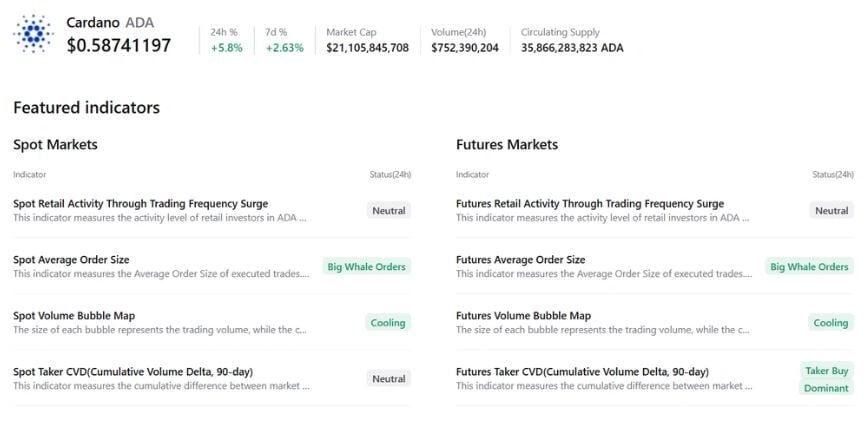Open Spot Retail Activity Through Trading Frequency Surge

140,204
